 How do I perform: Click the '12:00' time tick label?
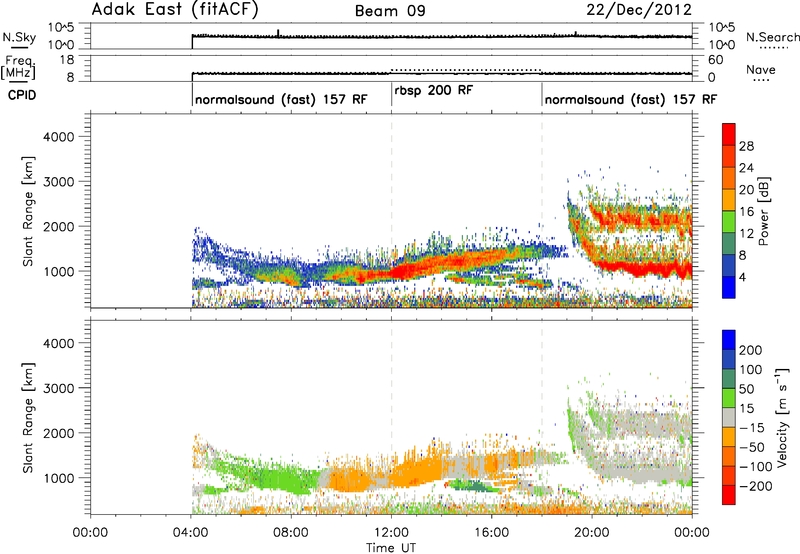[391, 533]
